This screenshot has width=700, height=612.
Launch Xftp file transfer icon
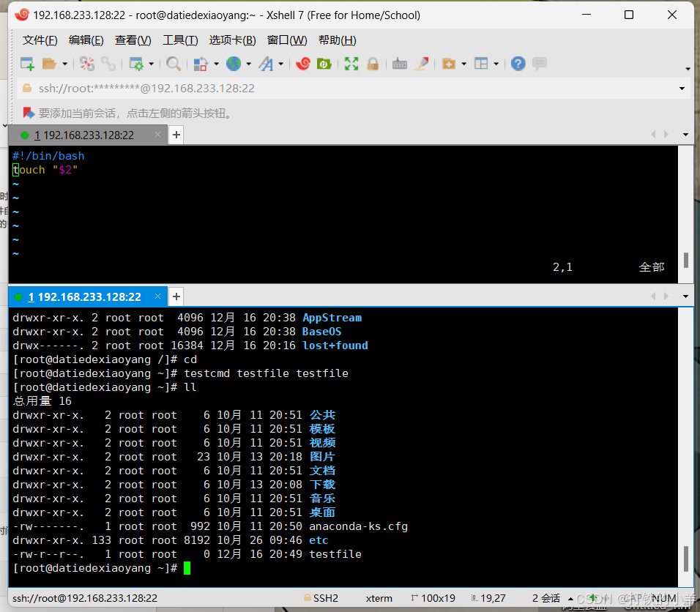(323, 64)
